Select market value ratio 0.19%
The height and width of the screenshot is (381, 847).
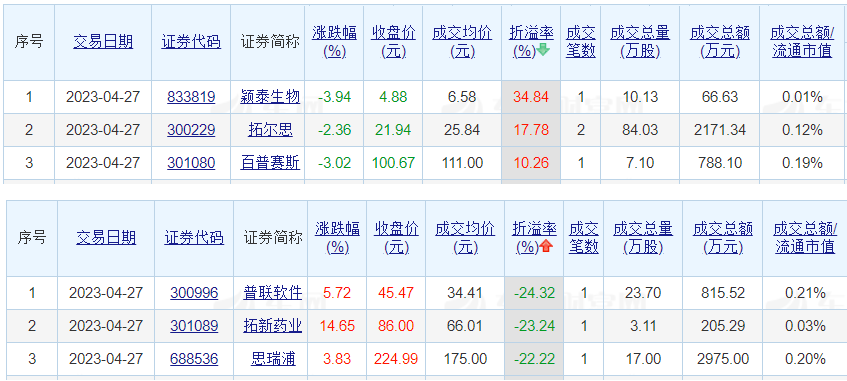(x=802, y=163)
